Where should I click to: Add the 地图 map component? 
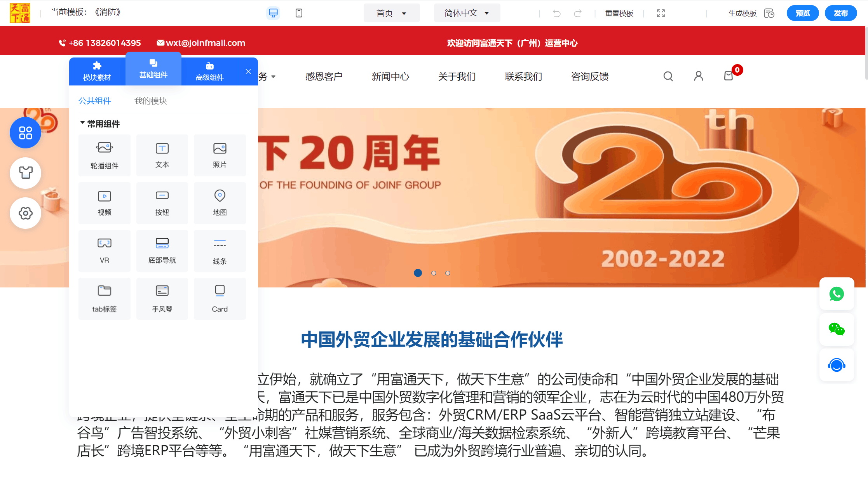(220, 203)
